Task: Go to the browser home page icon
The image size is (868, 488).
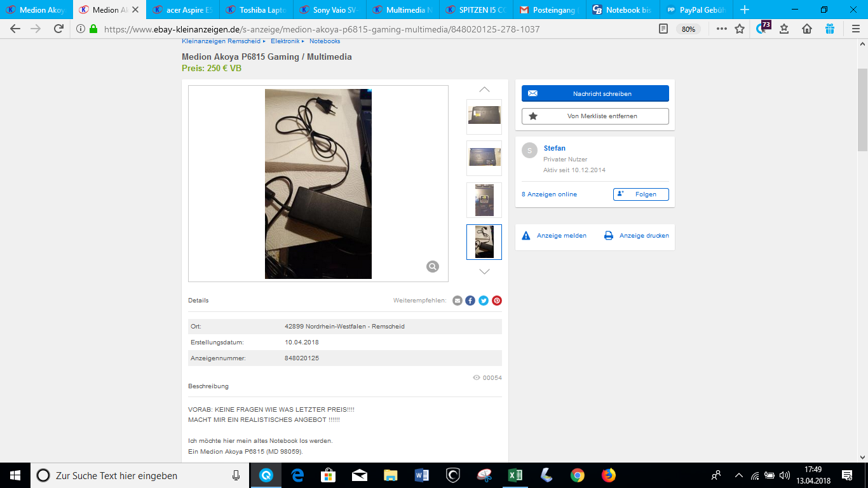Action: pos(807,29)
